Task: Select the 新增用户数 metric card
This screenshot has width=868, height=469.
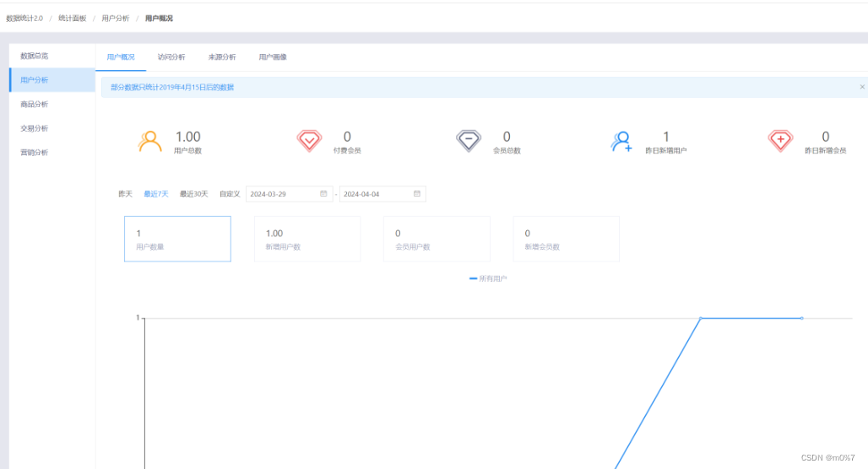Action: pos(307,239)
